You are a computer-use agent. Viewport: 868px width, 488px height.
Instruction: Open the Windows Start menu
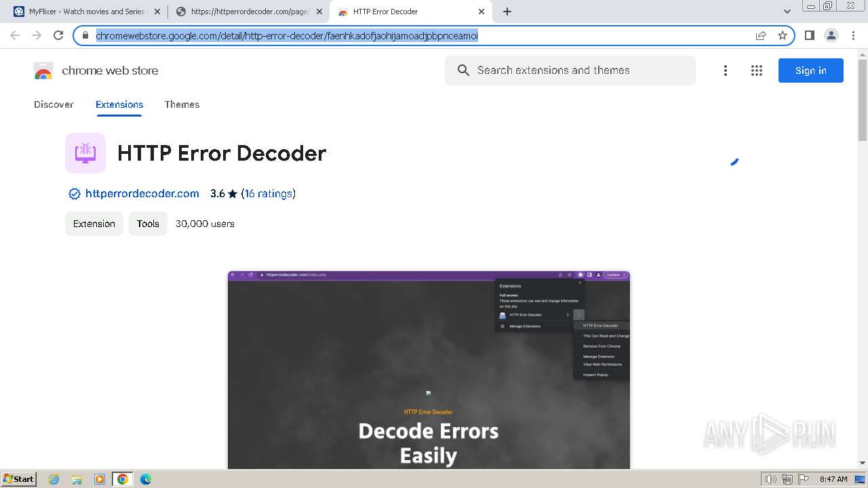(18, 479)
